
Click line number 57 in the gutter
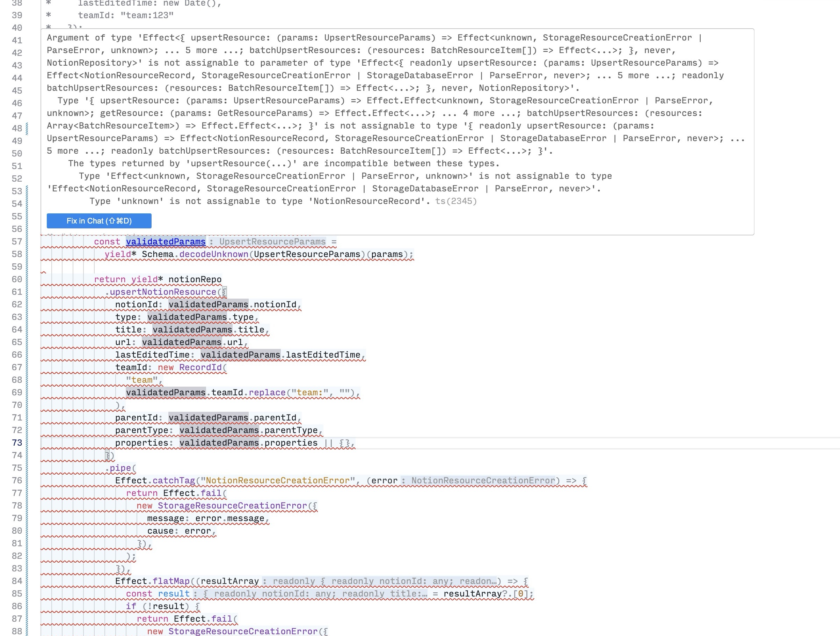pos(17,242)
